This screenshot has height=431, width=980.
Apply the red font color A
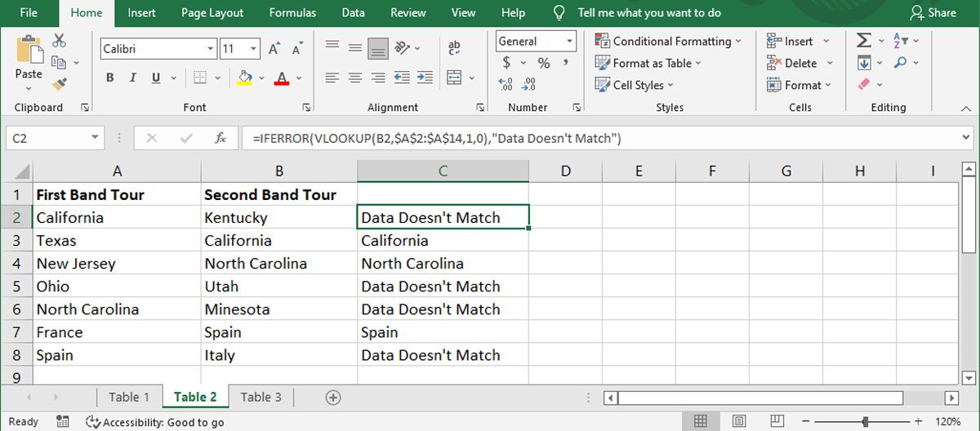click(x=282, y=78)
